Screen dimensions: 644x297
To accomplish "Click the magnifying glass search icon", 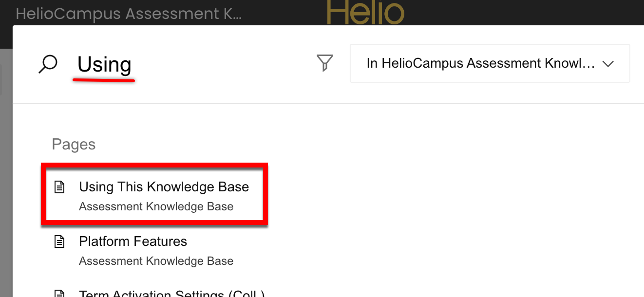I will 48,64.
